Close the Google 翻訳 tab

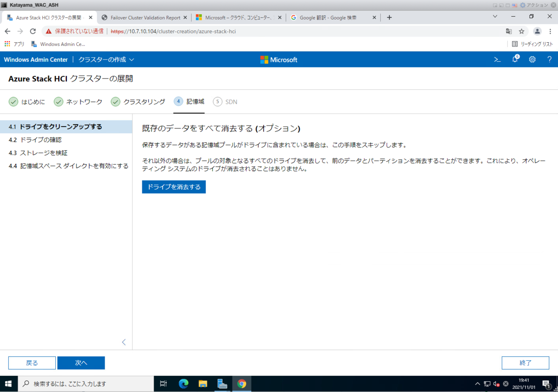pos(373,18)
